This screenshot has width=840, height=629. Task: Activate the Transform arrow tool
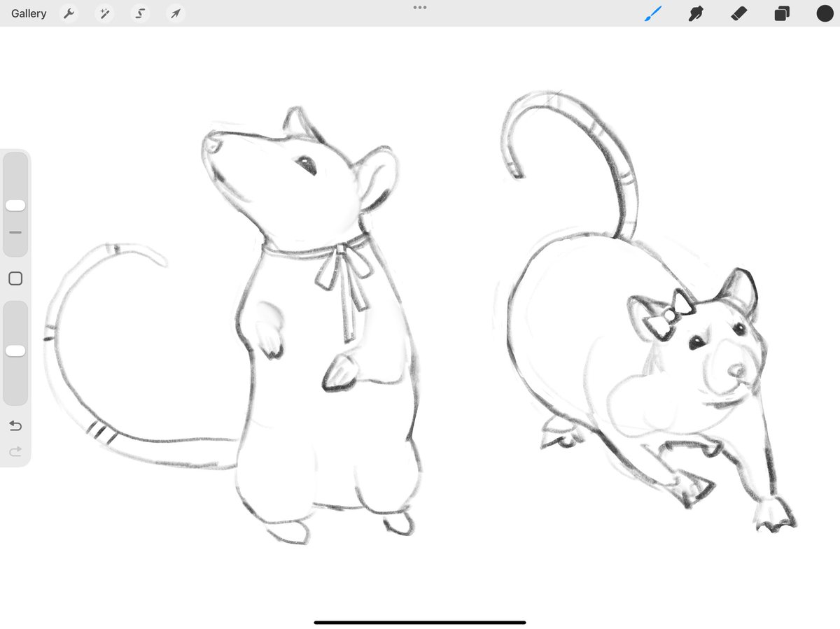[176, 13]
